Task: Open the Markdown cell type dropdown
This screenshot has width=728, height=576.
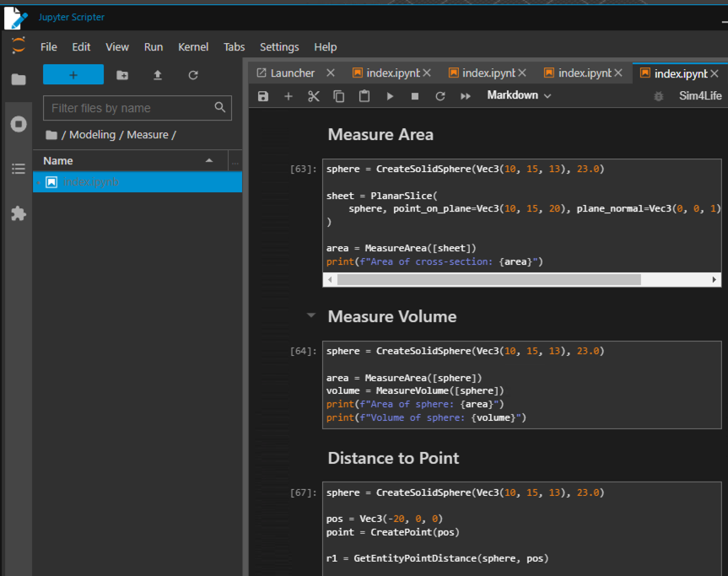Action: pos(519,95)
